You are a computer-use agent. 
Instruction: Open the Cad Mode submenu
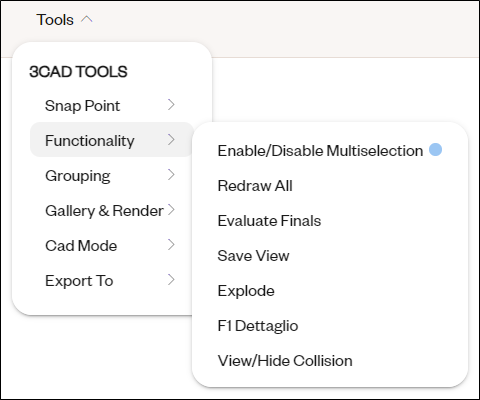tap(112, 246)
